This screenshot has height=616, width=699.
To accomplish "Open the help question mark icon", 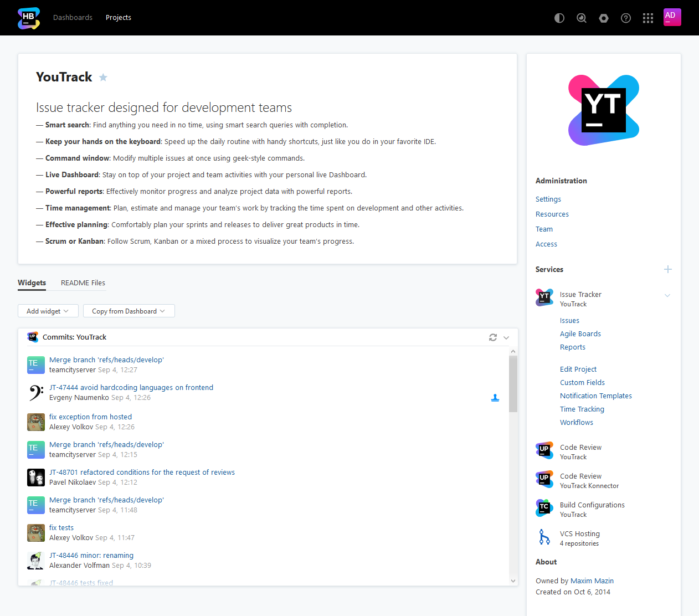I will coord(626,18).
